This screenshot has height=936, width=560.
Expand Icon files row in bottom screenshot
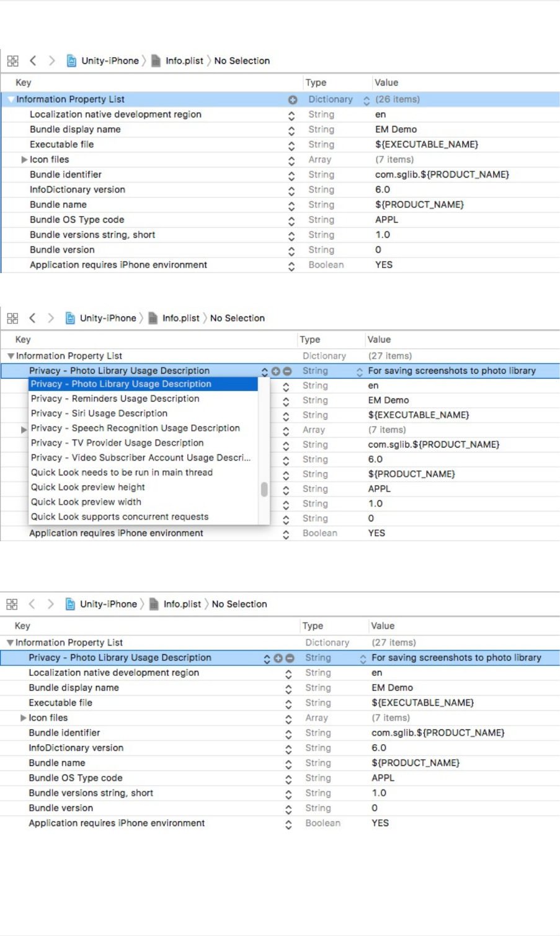(24, 718)
